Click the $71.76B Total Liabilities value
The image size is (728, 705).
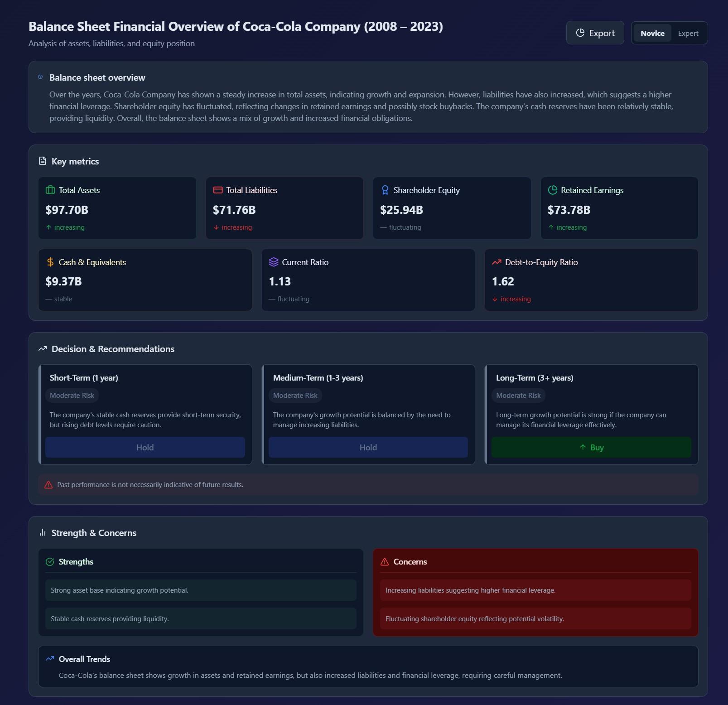pos(234,210)
